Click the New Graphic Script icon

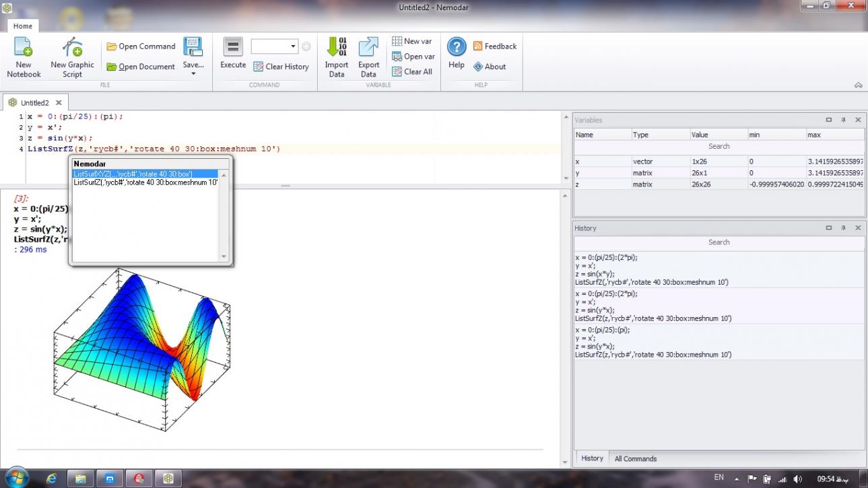[72, 48]
